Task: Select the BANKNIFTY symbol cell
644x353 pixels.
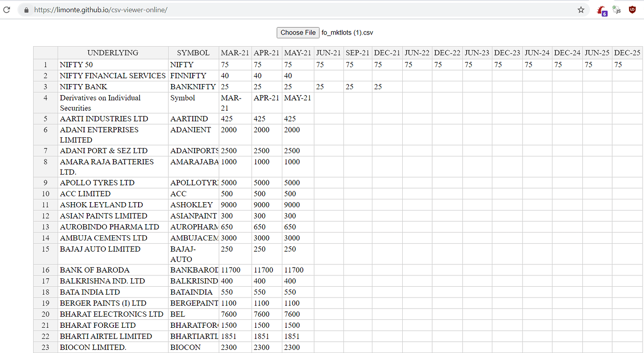Action: [x=193, y=87]
